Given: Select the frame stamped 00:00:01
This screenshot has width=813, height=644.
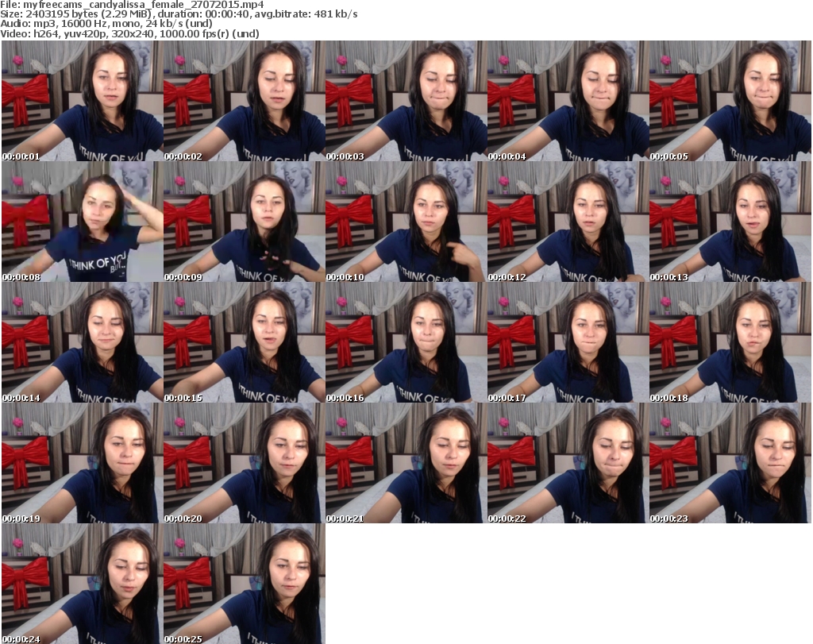Looking at the screenshot, I should 83,101.
